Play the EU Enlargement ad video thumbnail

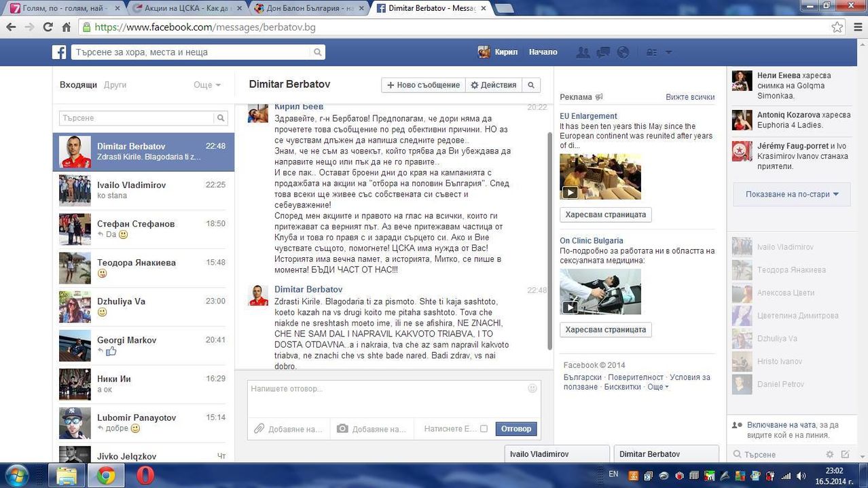600,176
